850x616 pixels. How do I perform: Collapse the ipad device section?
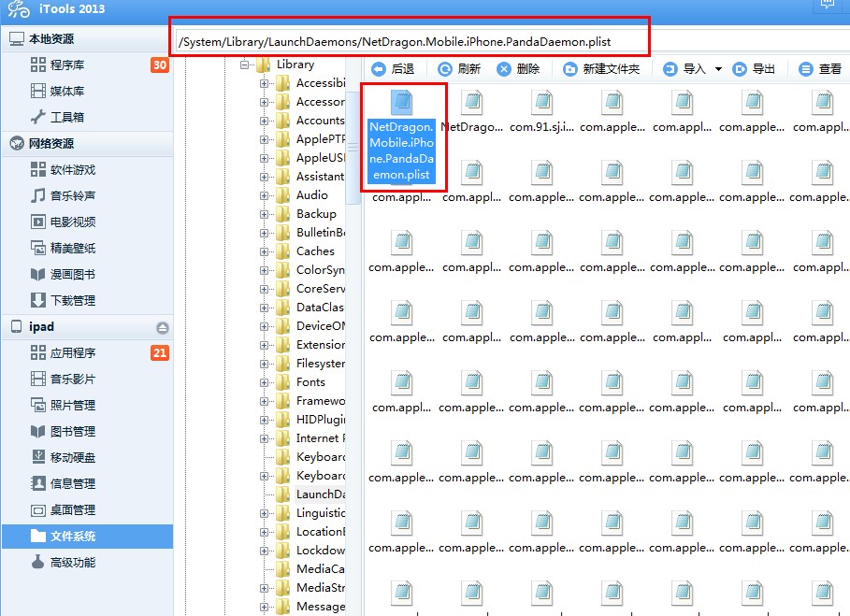162,328
